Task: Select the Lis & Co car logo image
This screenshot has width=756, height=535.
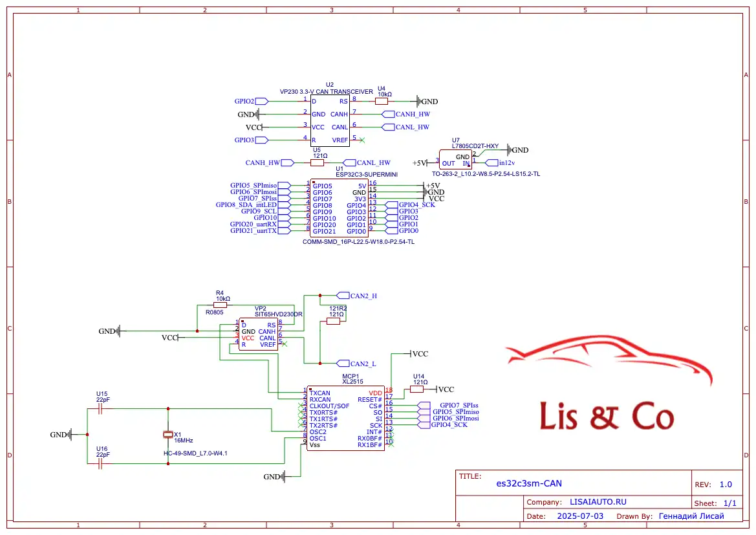Action: point(609,382)
